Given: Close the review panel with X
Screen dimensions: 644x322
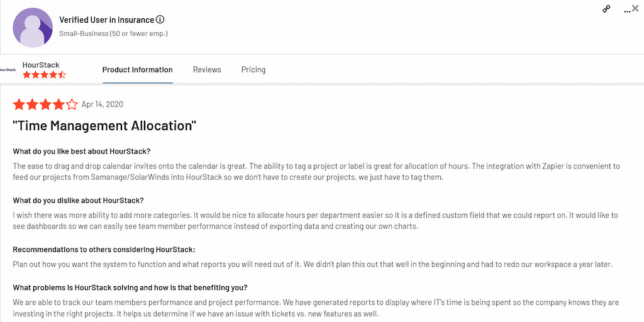Looking at the screenshot, I should (635, 9).
